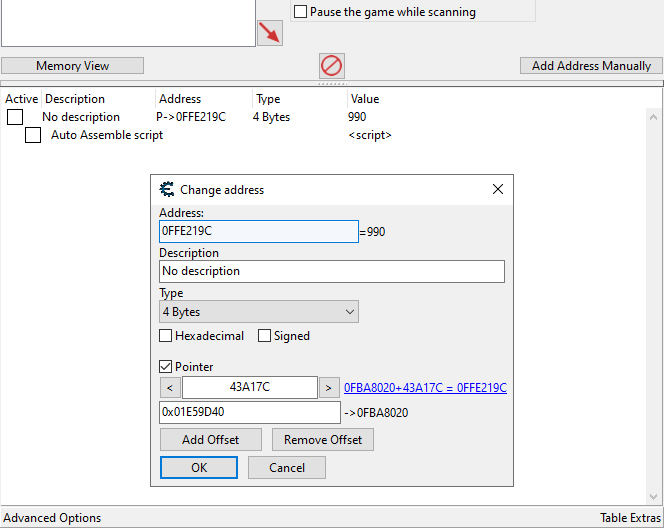This screenshot has height=528, width=664.
Task: Increase offset with the right arrow button
Action: (329, 388)
